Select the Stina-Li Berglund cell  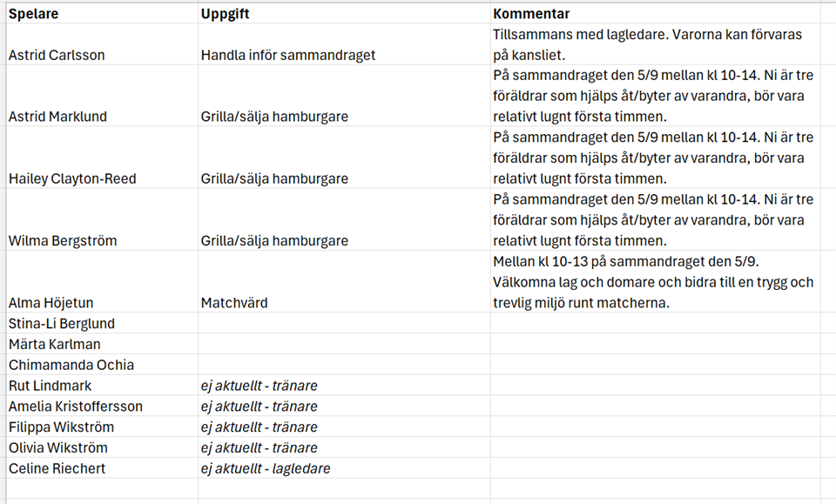pyautogui.click(x=102, y=324)
